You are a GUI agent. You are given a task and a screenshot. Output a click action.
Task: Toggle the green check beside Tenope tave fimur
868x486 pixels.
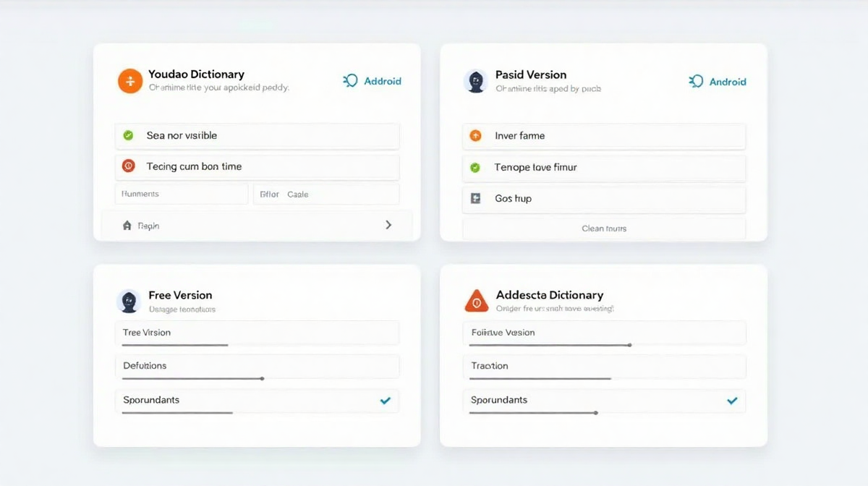(475, 167)
